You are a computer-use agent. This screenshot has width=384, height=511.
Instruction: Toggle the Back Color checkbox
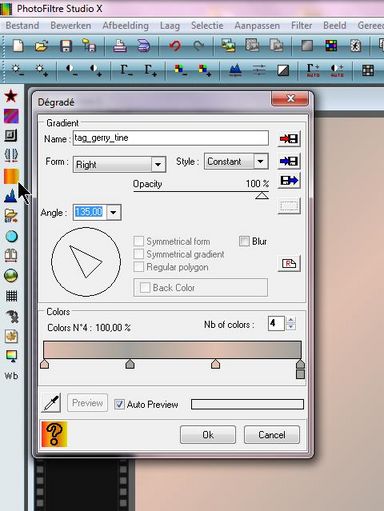145,287
